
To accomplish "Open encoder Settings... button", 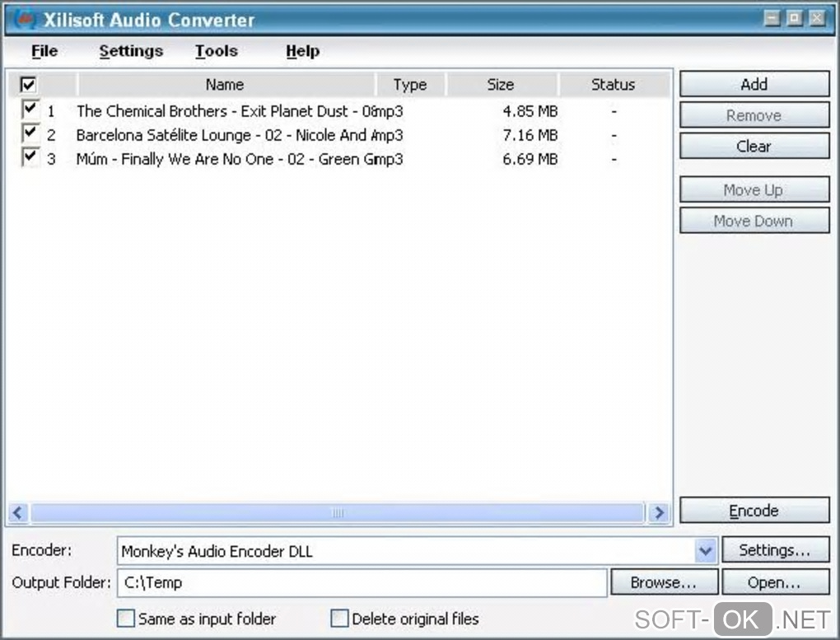I will 775,550.
